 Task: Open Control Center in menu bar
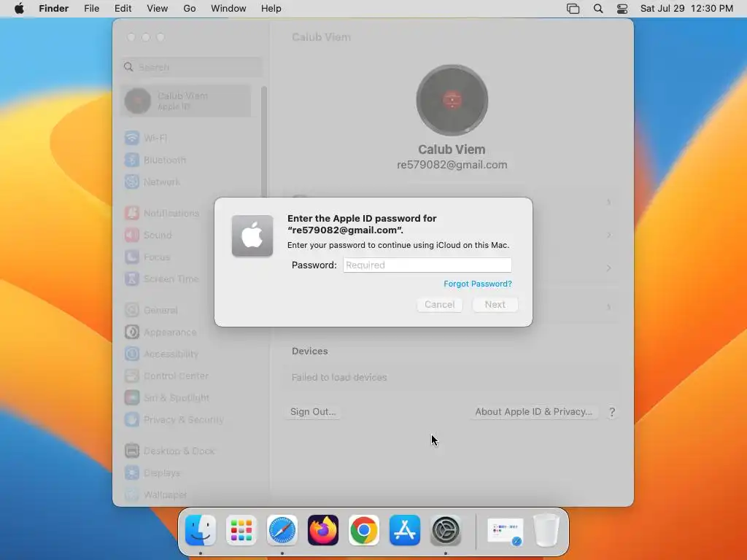pos(622,9)
